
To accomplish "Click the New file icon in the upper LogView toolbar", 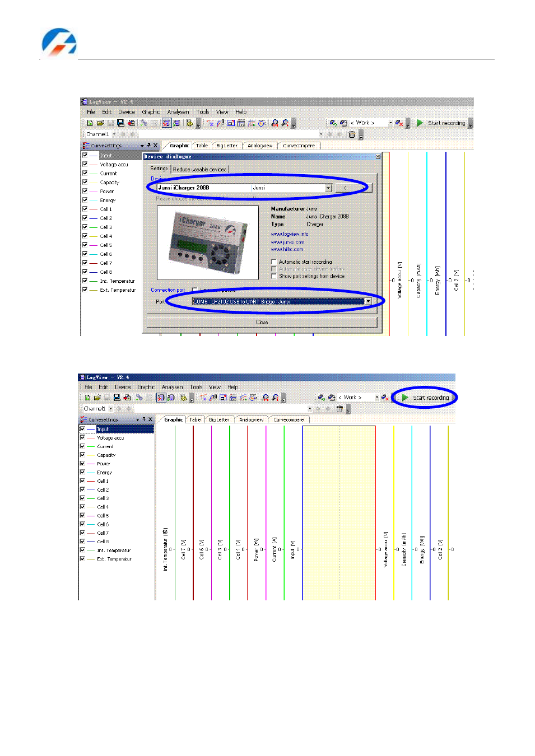I will point(90,123).
